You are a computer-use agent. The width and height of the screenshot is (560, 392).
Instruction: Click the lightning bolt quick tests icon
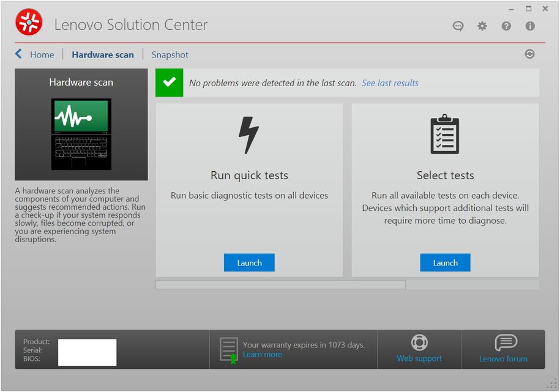[x=249, y=135]
